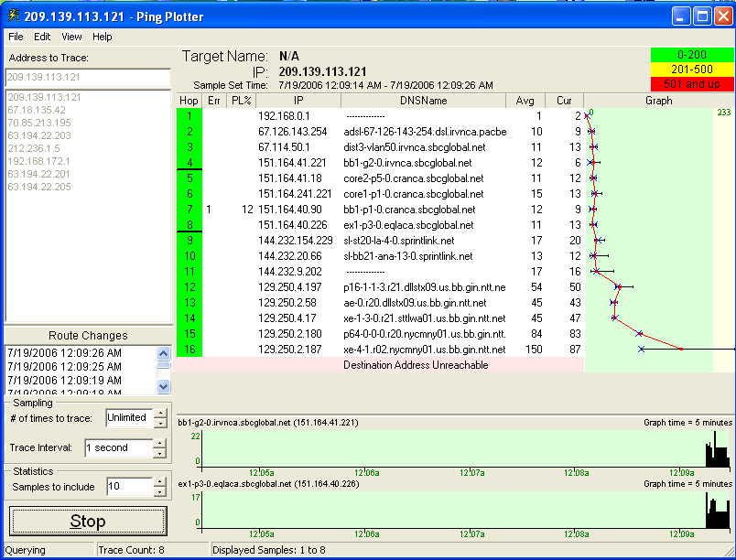Decrease Samples to include value
The image size is (736, 560).
click(x=159, y=491)
